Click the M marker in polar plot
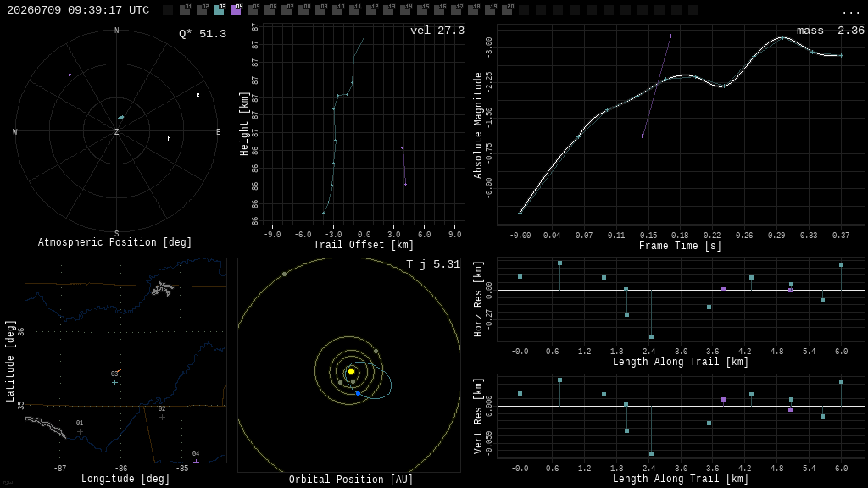Viewport: 868px width, 488px height. [169, 138]
